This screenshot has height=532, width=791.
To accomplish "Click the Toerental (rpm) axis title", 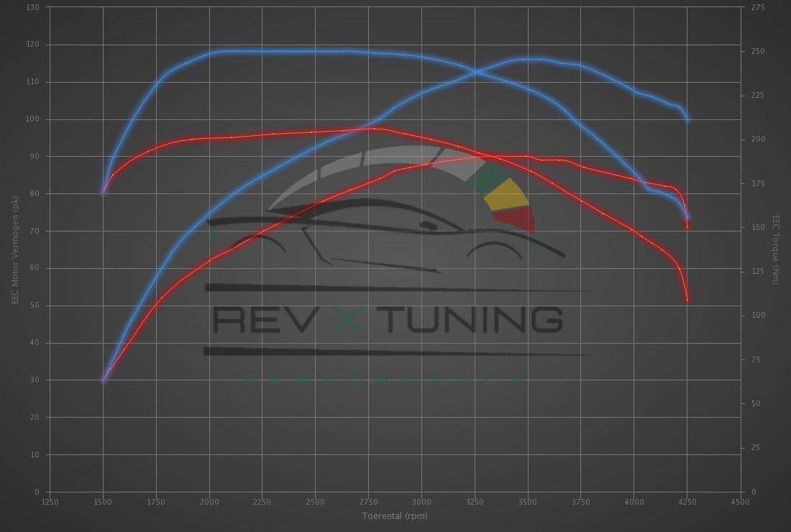I will 394,516.
